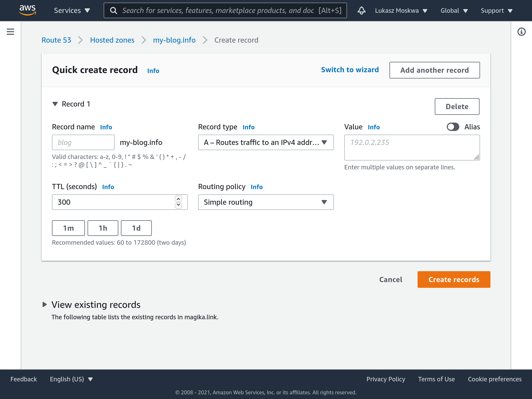Image resolution: width=532 pixels, height=399 pixels.
Task: Increase TTL with the up stepper arrow
Action: (178, 199)
